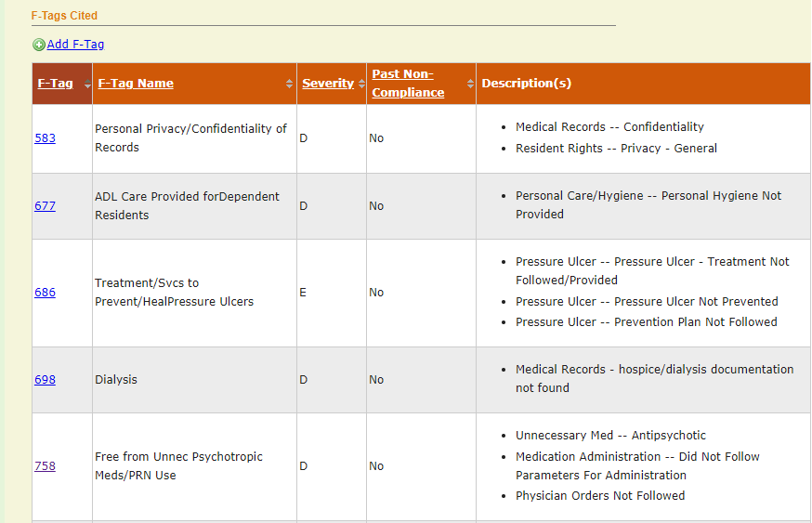The height and width of the screenshot is (523, 812).
Task: Click the Description(s) column header
Action: point(526,84)
